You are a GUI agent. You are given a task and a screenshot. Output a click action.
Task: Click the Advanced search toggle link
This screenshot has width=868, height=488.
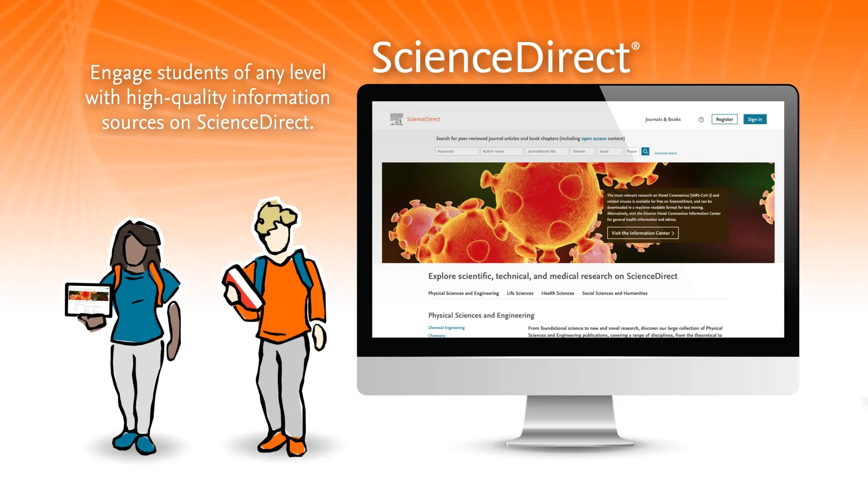[x=665, y=153]
